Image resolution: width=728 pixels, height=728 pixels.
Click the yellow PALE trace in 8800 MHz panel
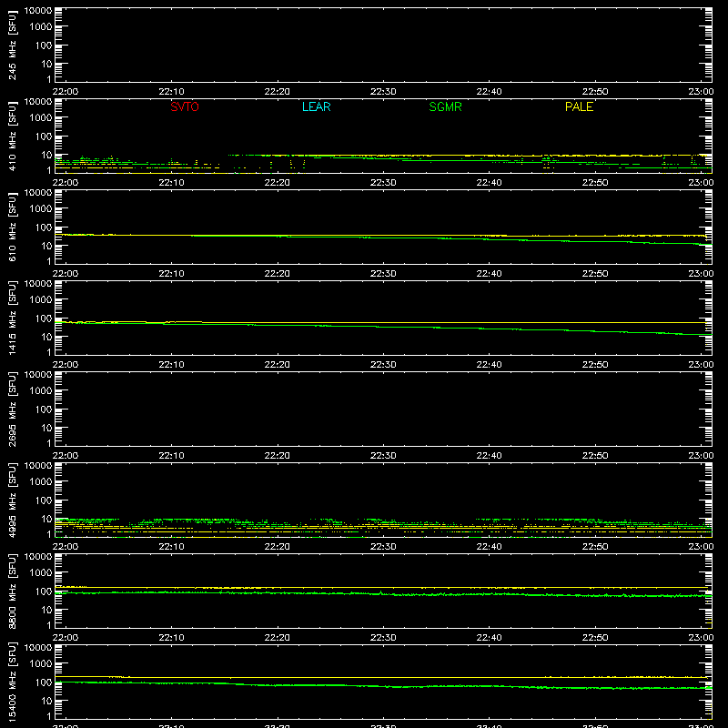click(x=383, y=587)
